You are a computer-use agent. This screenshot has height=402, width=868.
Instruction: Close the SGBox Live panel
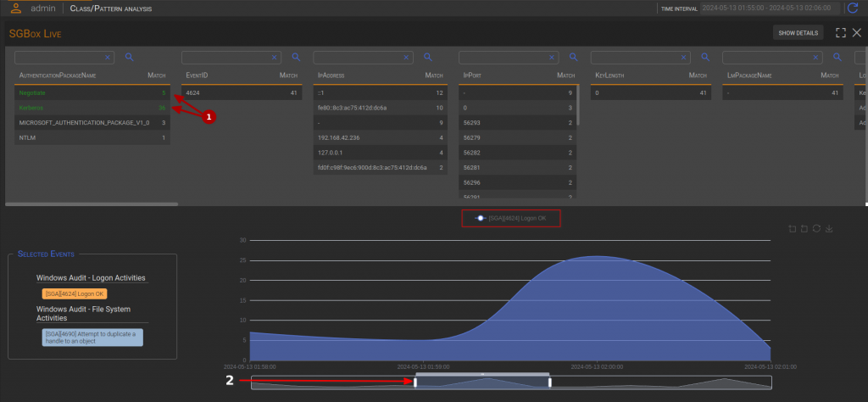(856, 33)
